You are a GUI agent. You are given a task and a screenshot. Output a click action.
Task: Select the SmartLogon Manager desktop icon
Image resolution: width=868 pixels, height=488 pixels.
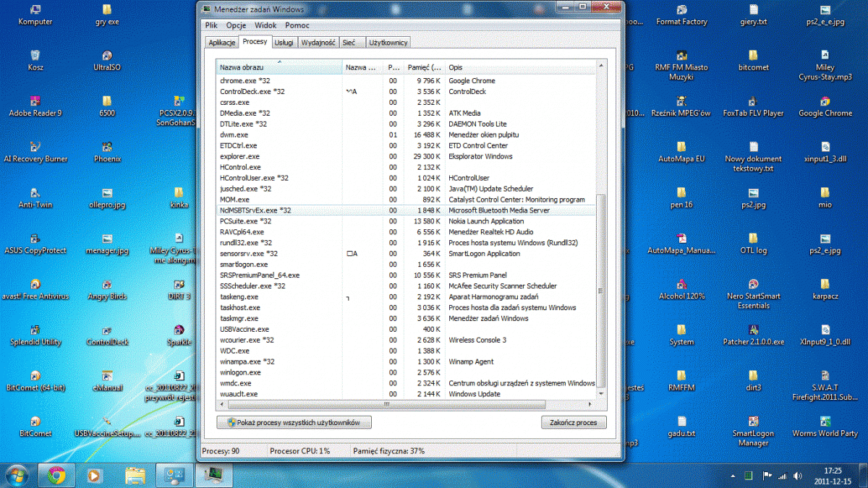[x=752, y=431]
